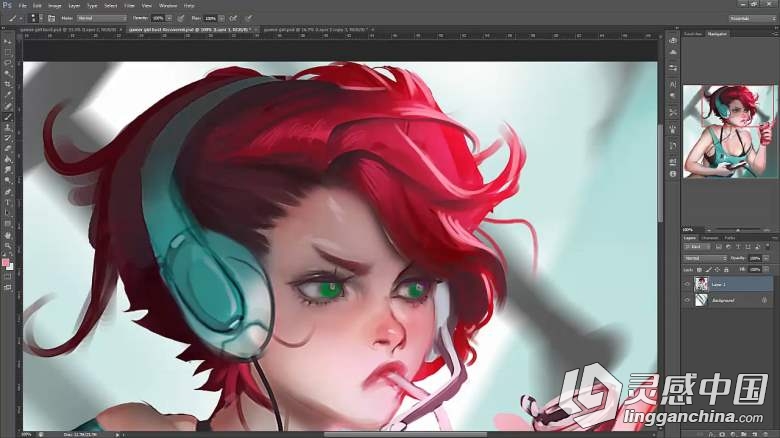Open the Select menu
The height and width of the screenshot is (438, 780).
(x=110, y=5)
